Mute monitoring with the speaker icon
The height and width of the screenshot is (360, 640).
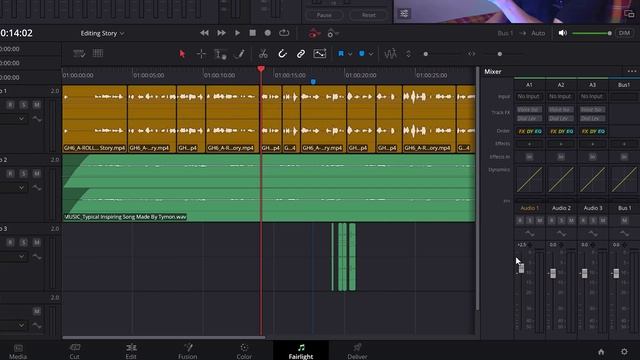[x=562, y=33]
